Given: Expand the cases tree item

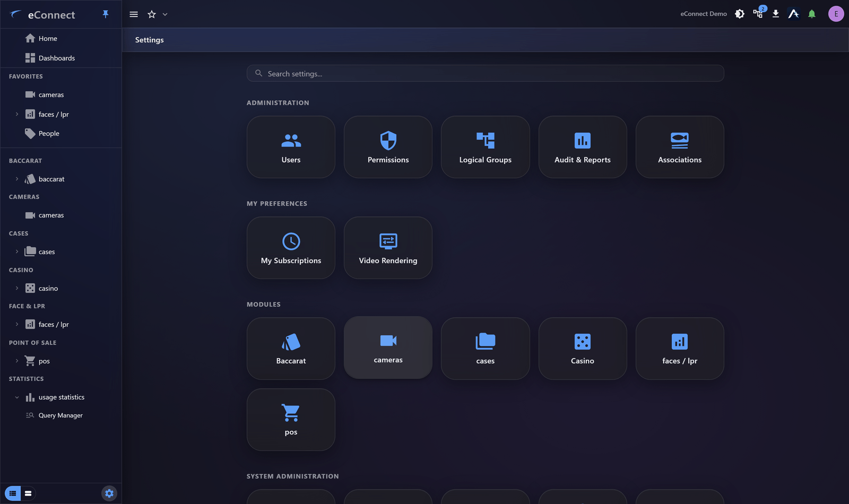Looking at the screenshot, I should click(x=17, y=251).
